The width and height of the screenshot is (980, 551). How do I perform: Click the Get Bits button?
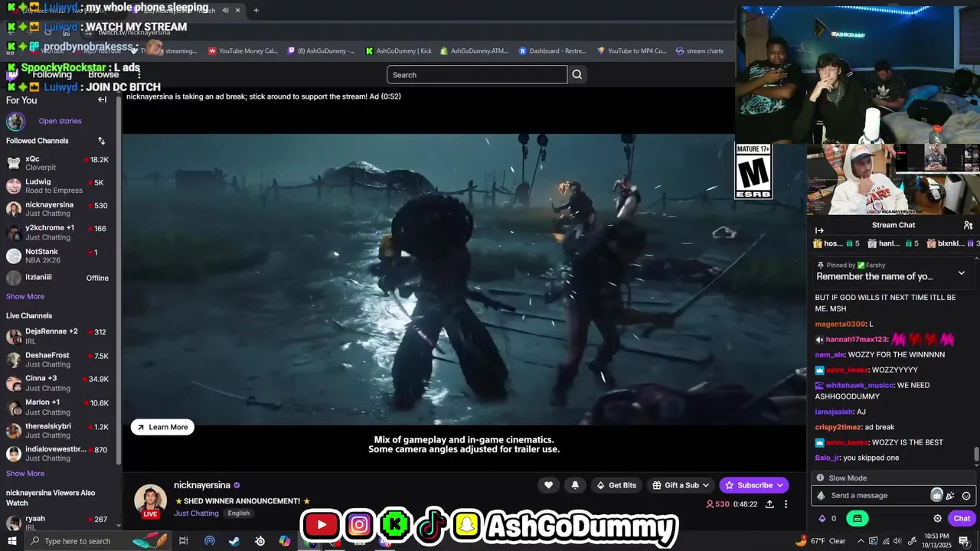616,485
